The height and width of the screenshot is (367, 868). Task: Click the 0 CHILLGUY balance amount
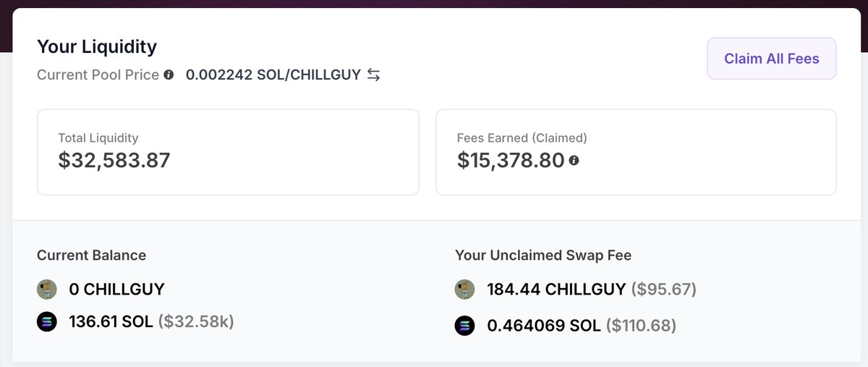coord(116,290)
